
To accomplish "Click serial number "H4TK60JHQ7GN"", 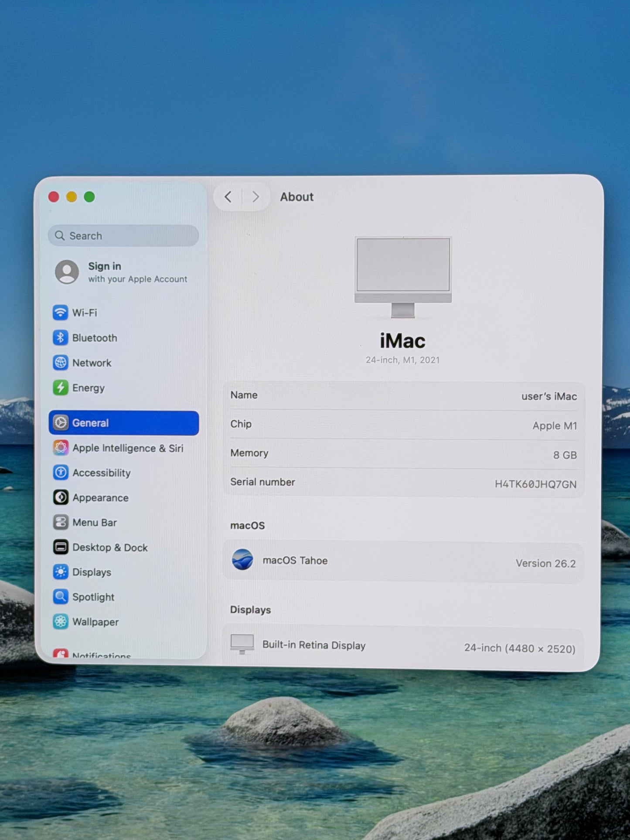I will [x=535, y=484].
